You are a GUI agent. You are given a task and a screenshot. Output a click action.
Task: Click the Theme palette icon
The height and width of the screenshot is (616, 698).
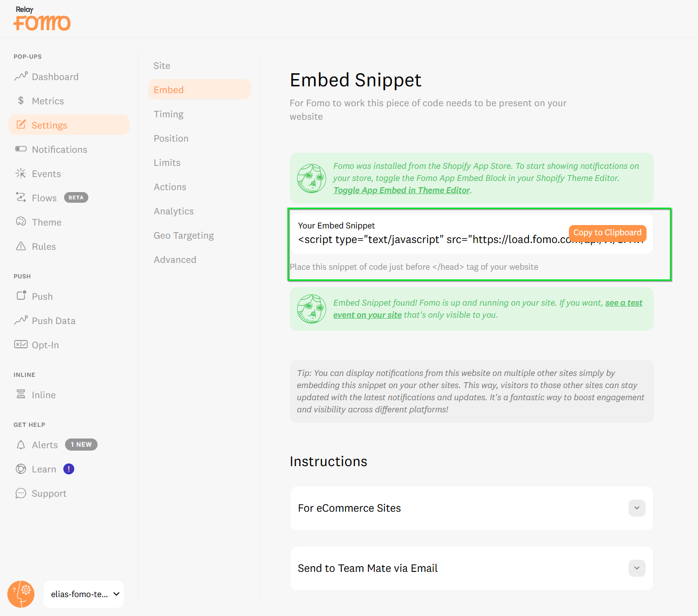point(21,222)
